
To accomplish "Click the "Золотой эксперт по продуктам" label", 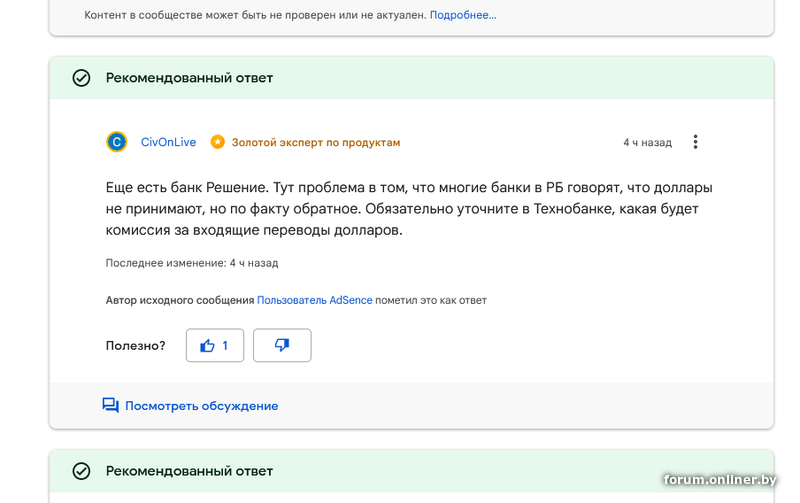I will coord(315,142).
